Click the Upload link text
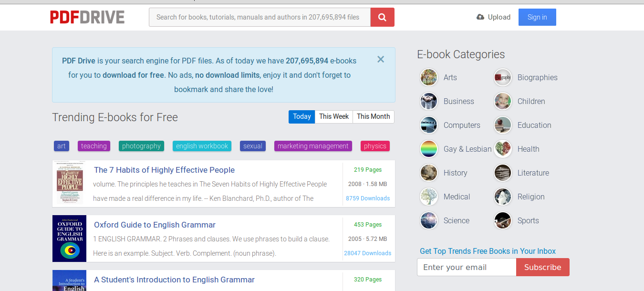Viewport: 644px width, 291px height. tap(499, 17)
